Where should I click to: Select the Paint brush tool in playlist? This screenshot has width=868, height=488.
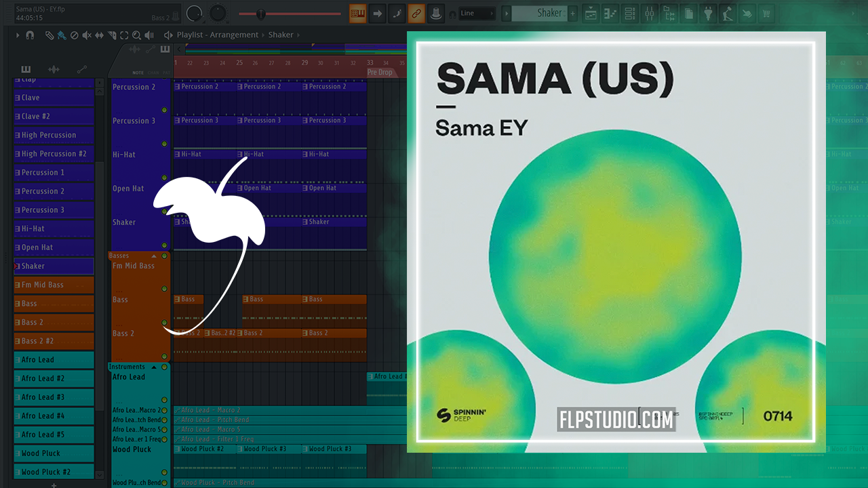pos(62,35)
